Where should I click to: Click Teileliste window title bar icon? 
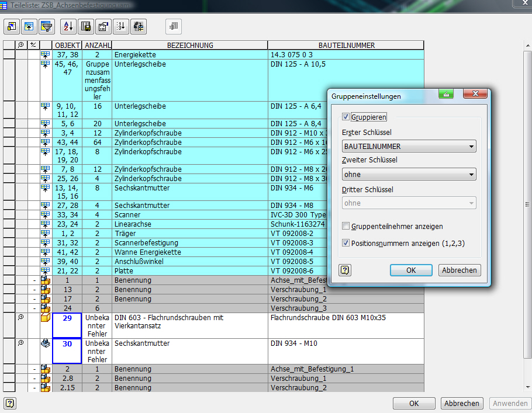pyautogui.click(x=4, y=5)
